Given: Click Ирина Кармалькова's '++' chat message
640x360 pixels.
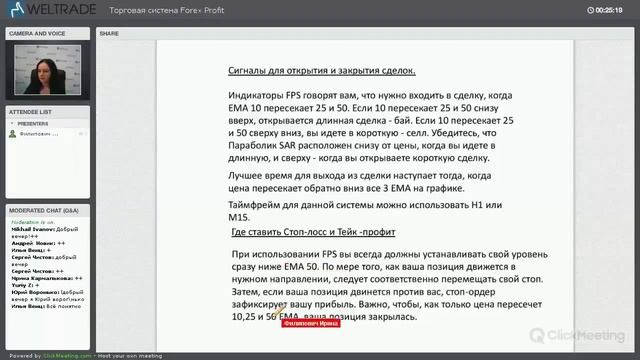Looking at the screenshot, I should pyautogui.click(x=47, y=278).
